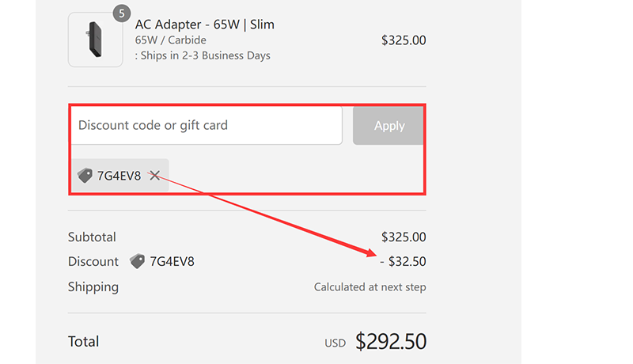Viewport: 633px width, 364px height.
Task: Click the AC Adapter - 65W | Slim title
Action: [x=204, y=25]
